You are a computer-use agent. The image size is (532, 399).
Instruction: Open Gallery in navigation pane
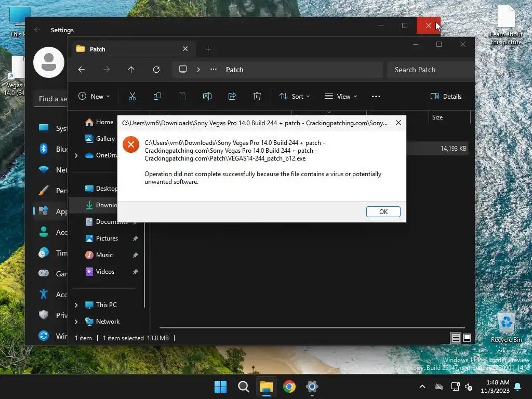click(x=100, y=138)
